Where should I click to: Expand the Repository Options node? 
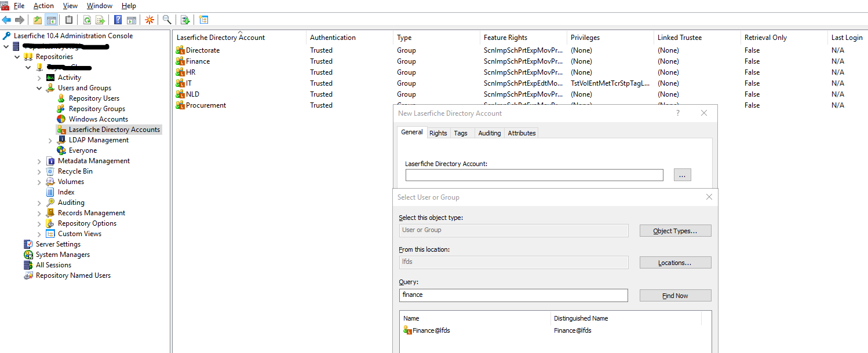tap(39, 223)
